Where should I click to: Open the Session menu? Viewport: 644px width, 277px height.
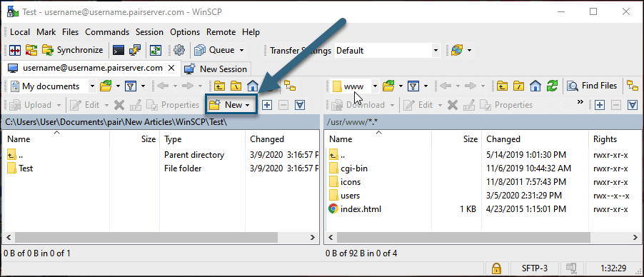point(149,32)
